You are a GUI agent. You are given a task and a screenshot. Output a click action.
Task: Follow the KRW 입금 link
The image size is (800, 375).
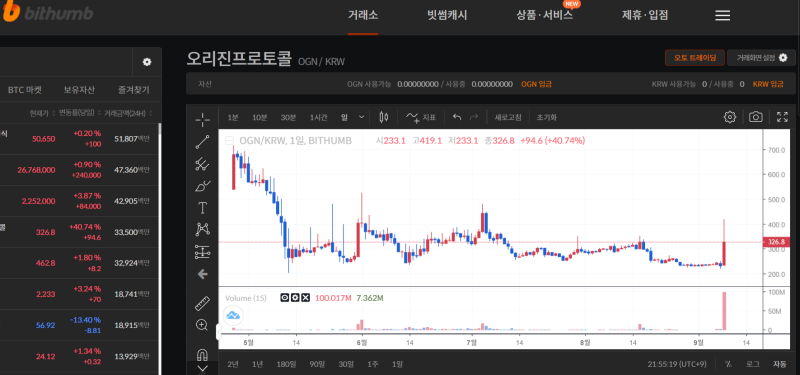click(768, 84)
